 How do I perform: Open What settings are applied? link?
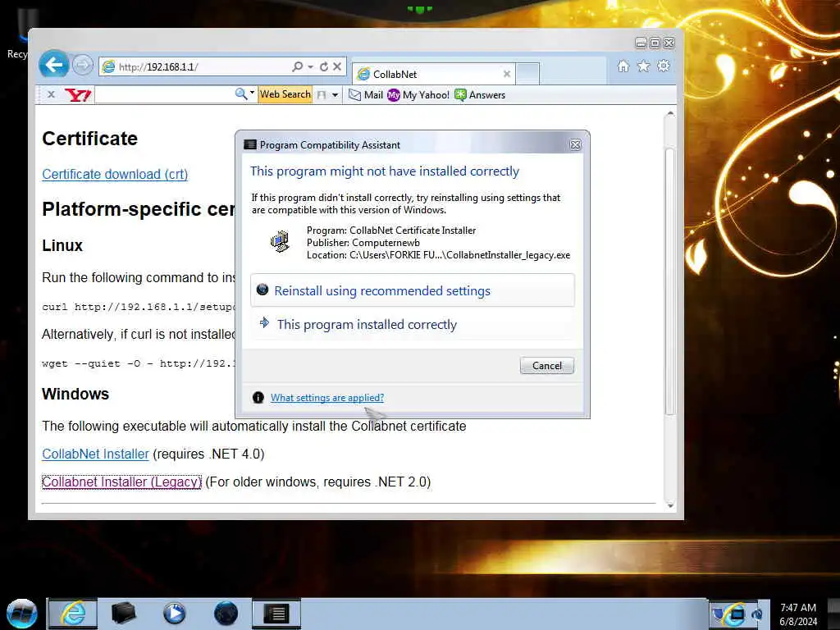coord(326,398)
